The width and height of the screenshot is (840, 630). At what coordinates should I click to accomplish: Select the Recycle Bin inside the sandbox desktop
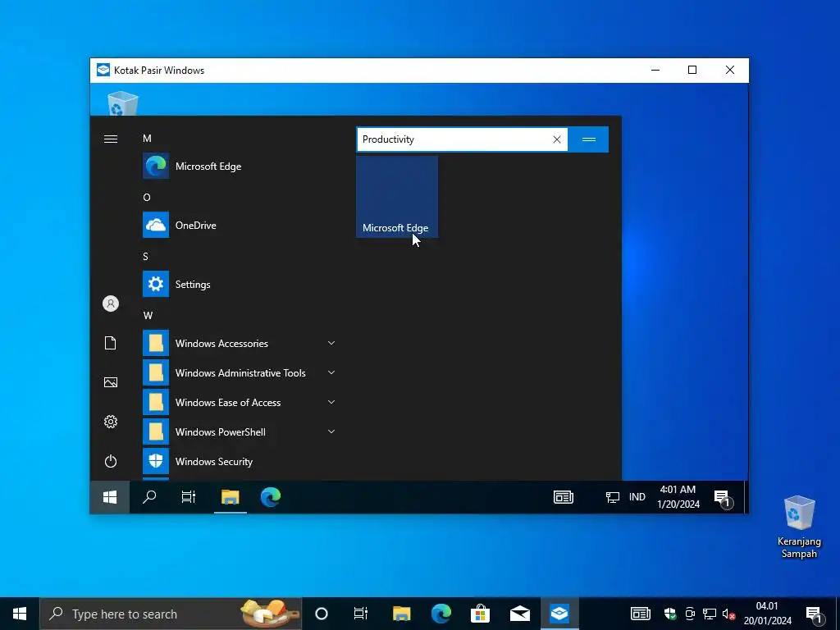click(123, 103)
